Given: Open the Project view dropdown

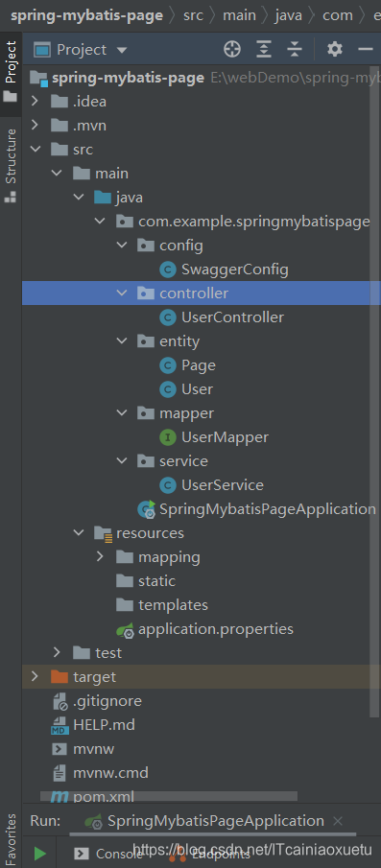Looking at the screenshot, I should click(121, 50).
